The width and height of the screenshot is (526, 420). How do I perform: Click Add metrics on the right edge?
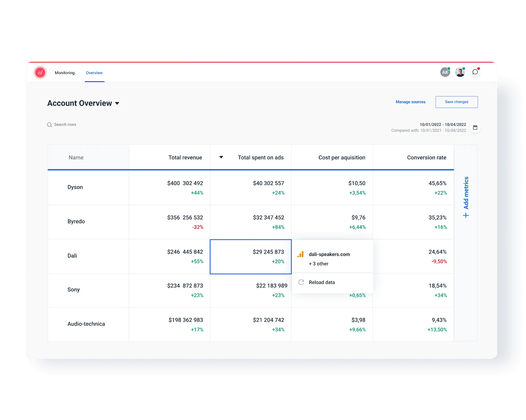[466, 196]
